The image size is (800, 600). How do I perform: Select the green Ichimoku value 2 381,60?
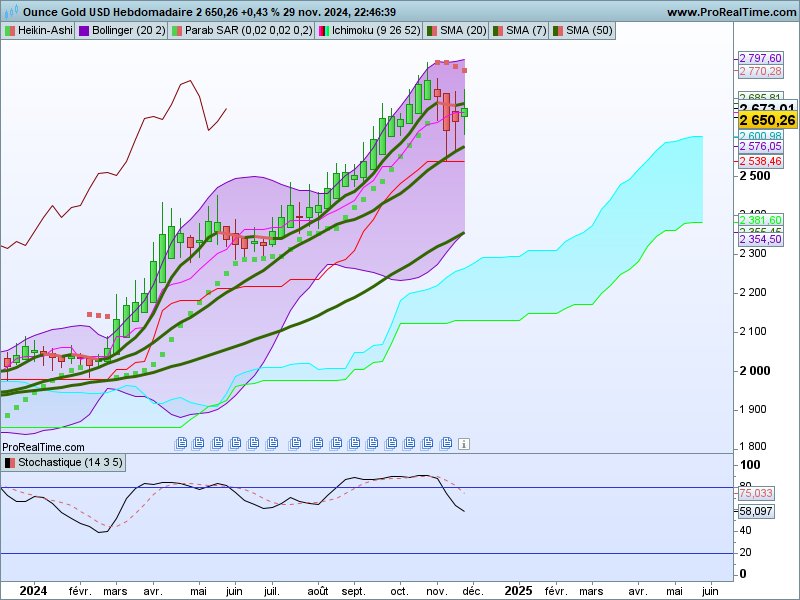pyautogui.click(x=760, y=220)
